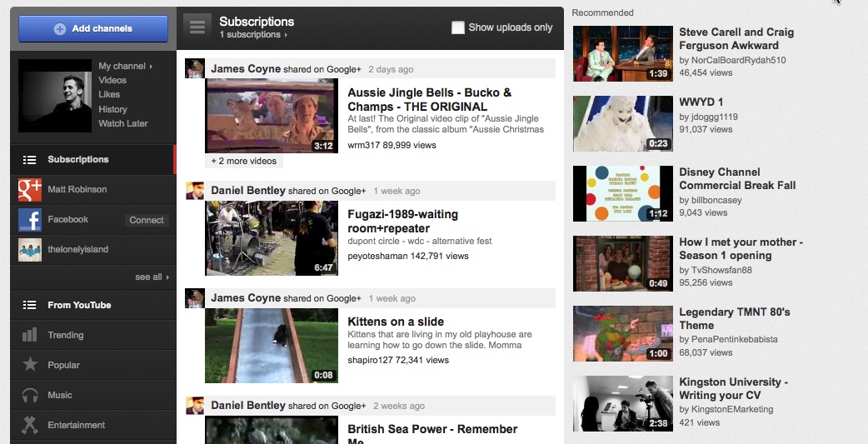Select Subscriptions in the left sidebar

tap(77, 160)
